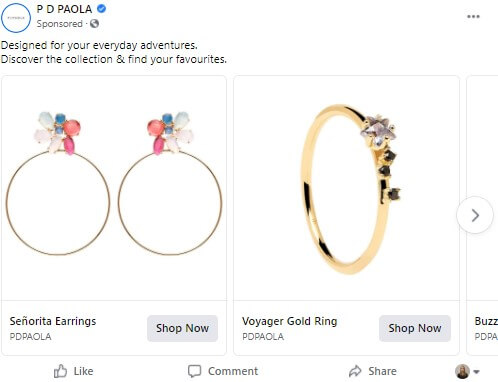Open the profile switcher dropdown arrow
This screenshot has width=498, height=382.
coord(476,372)
